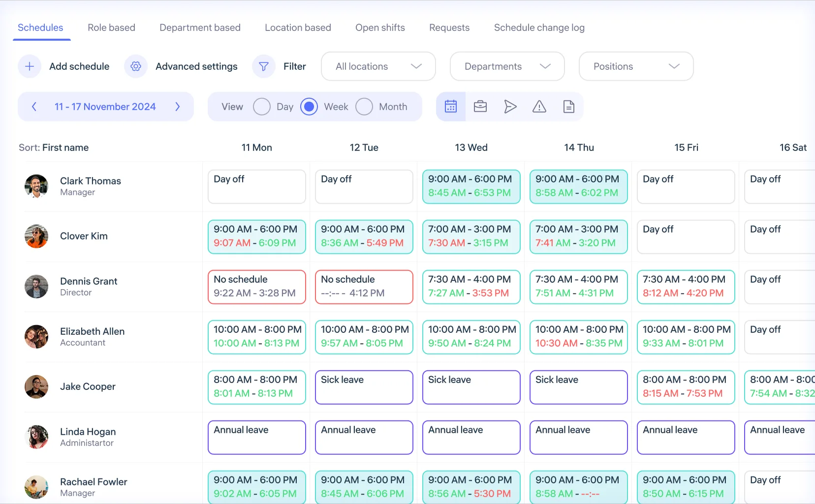
Task: Click Clover Kim's avatar
Action: click(36, 237)
